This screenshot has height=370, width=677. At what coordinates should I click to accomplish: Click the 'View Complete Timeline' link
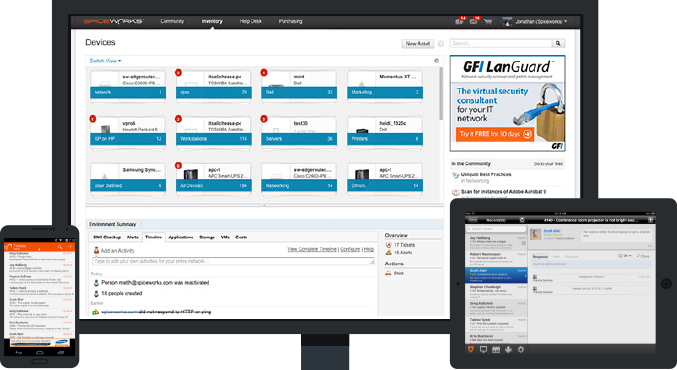pyautogui.click(x=312, y=250)
